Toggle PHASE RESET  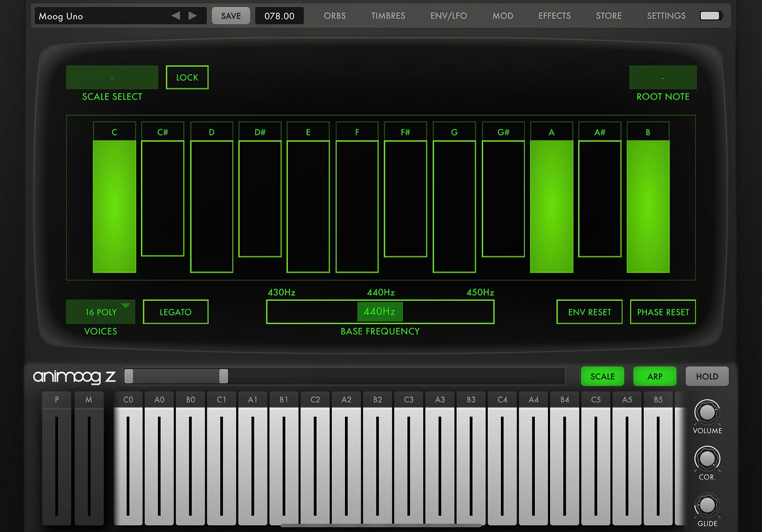[x=663, y=312]
